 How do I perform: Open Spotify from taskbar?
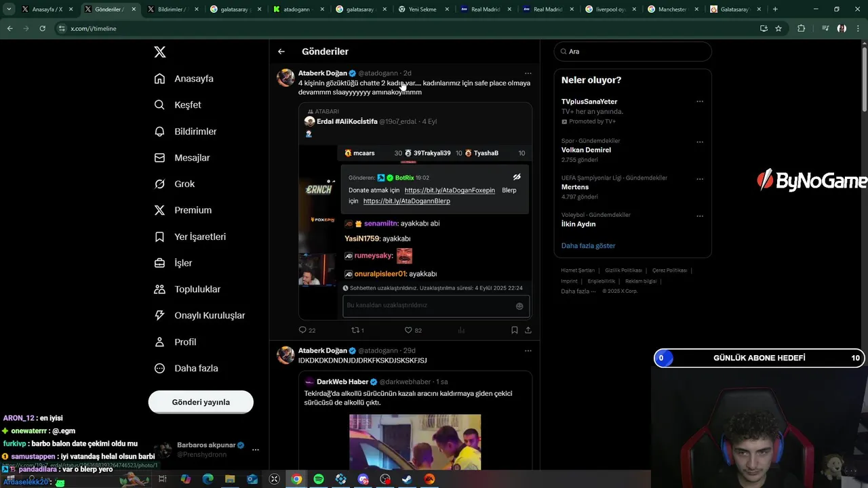coord(319,479)
